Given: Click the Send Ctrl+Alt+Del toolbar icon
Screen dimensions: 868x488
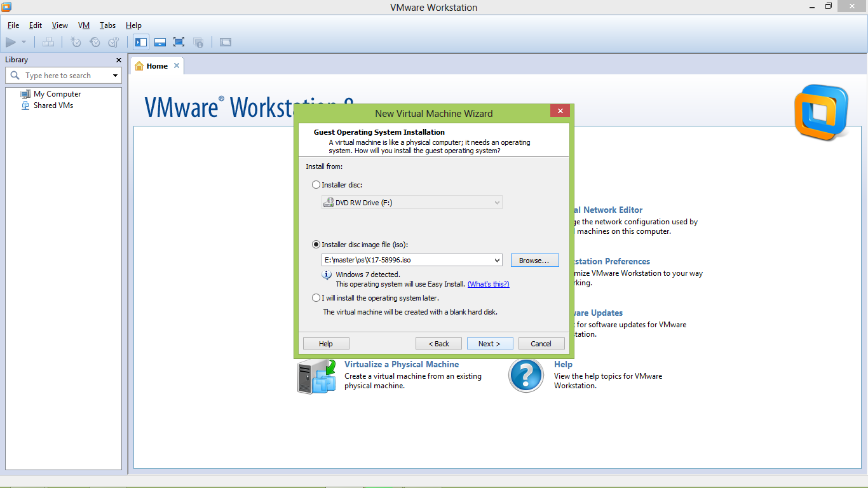Looking at the screenshot, I should point(48,42).
